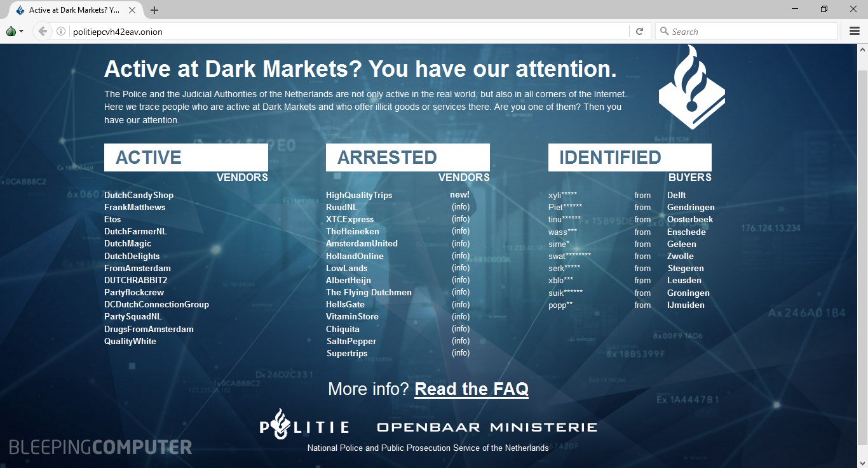Open info link for XTCExpress
This screenshot has width=868, height=468.
pyautogui.click(x=461, y=219)
